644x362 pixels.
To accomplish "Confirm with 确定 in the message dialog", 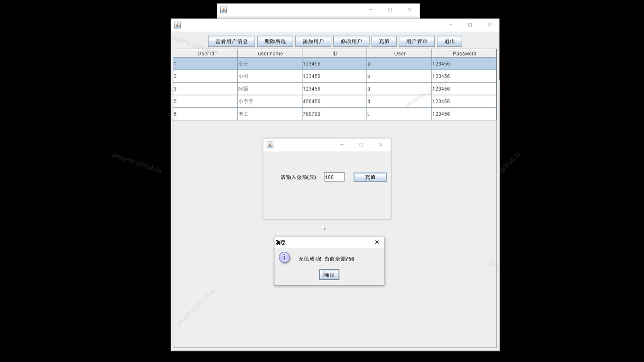I will (329, 274).
